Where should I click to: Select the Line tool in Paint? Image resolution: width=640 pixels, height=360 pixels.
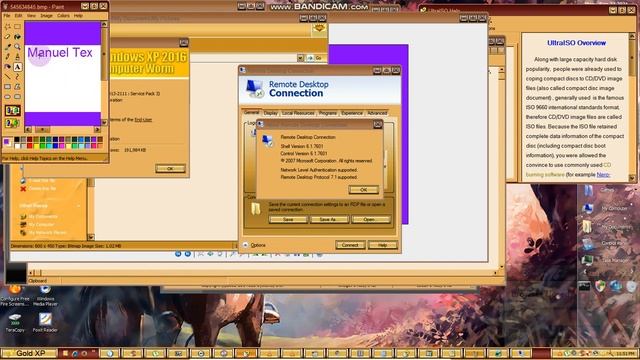pyautogui.click(x=8, y=77)
